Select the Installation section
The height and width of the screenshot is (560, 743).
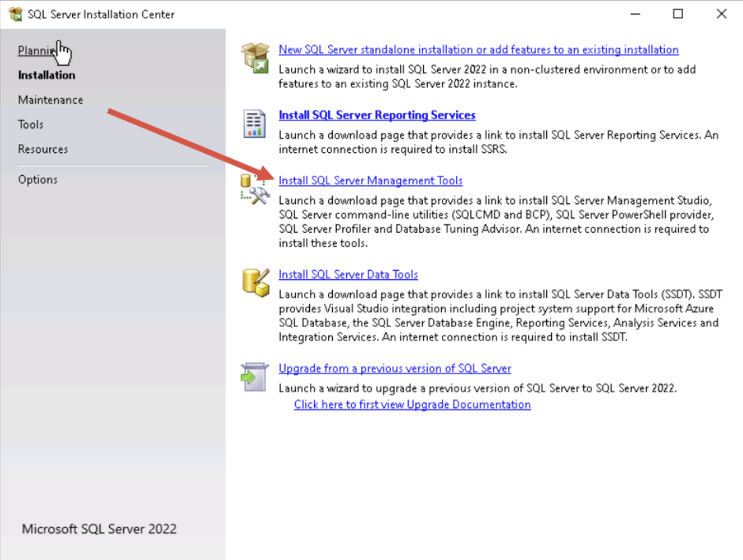click(46, 75)
